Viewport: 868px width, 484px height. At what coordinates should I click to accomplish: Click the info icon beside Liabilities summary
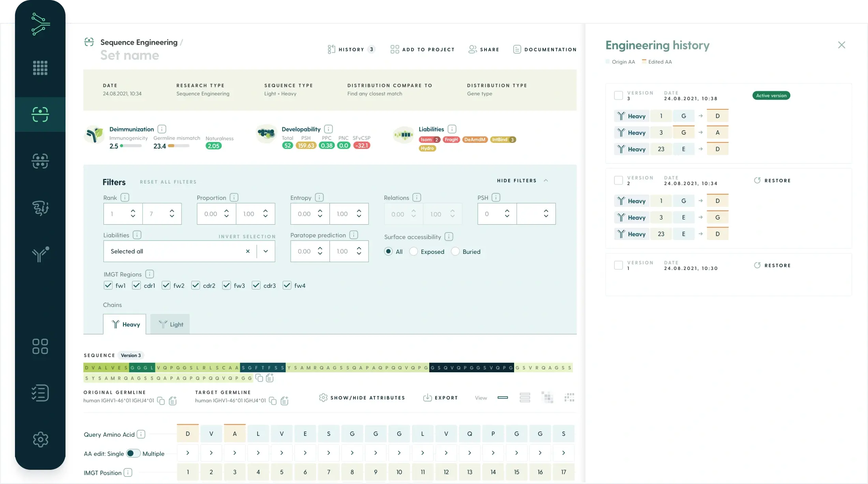(452, 129)
